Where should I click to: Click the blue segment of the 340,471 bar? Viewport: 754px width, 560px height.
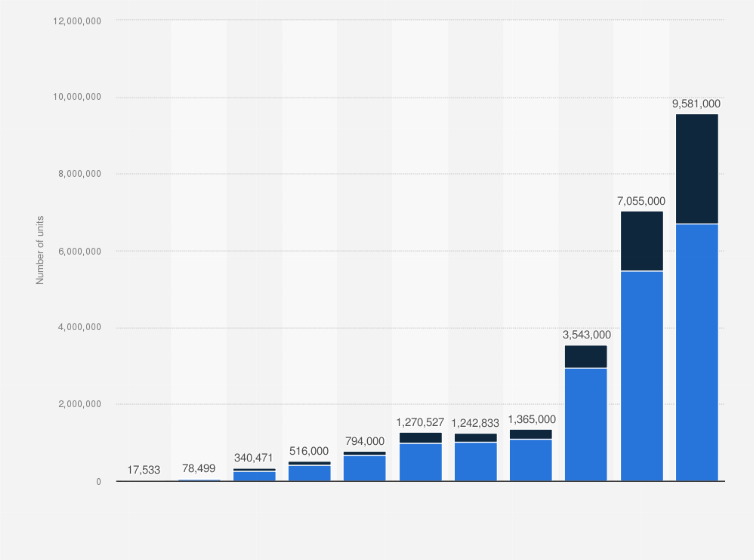click(x=254, y=476)
